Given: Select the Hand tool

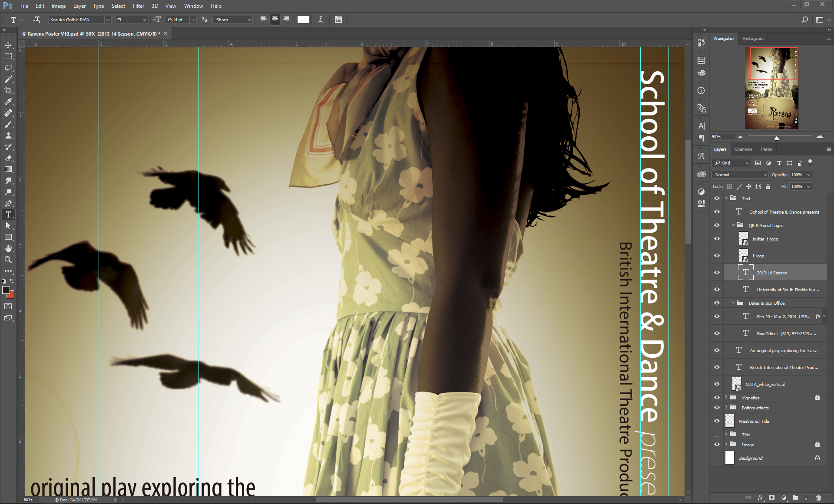Looking at the screenshot, I should (8, 248).
